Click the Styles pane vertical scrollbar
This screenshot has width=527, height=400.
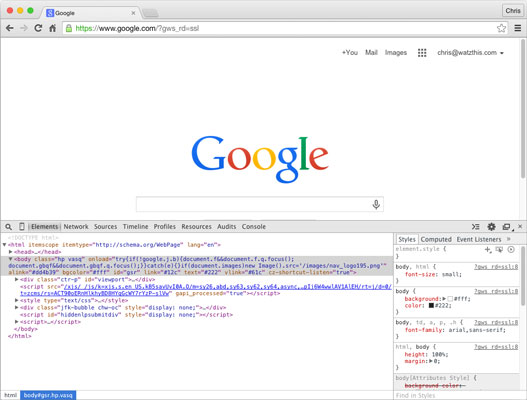[523, 276]
